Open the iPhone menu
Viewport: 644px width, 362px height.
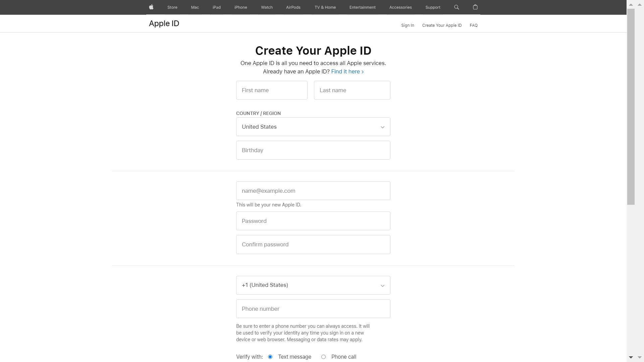[241, 7]
